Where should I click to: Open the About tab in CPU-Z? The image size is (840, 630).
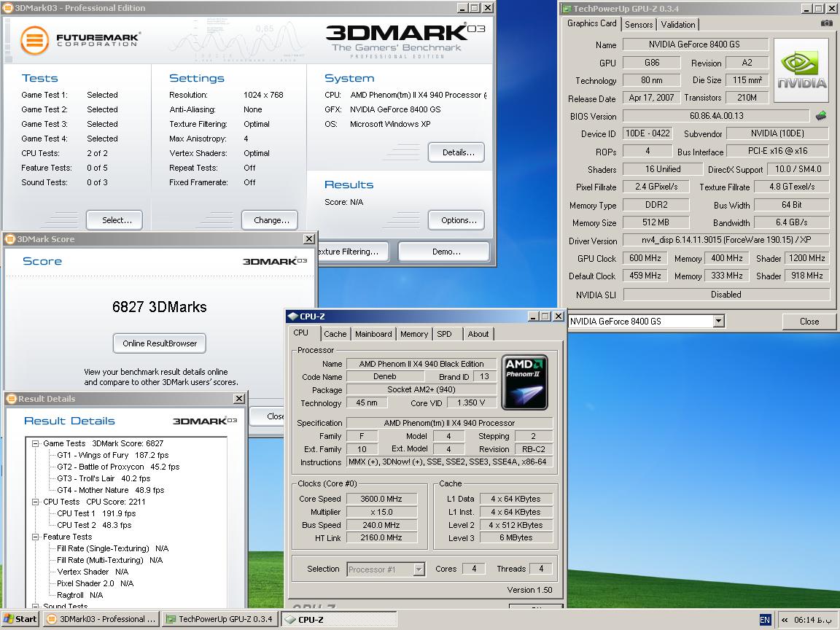[x=478, y=334]
